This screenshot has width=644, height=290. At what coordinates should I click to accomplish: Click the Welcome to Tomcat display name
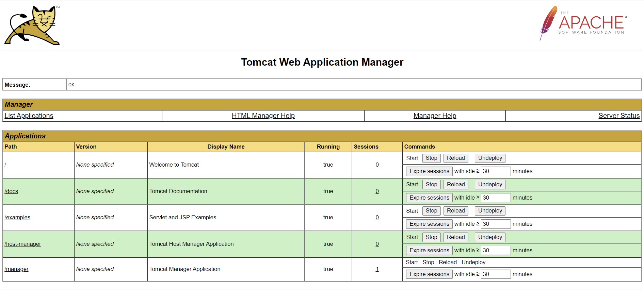[174, 165]
